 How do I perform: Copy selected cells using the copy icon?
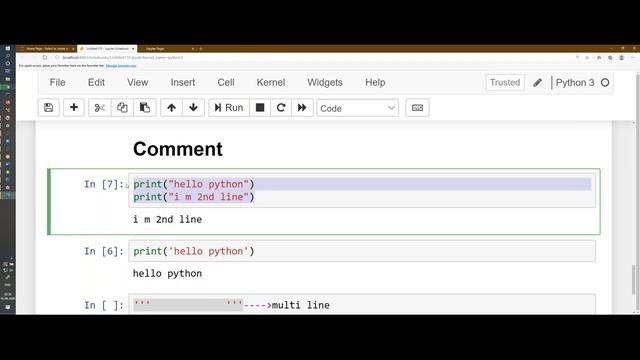click(122, 108)
